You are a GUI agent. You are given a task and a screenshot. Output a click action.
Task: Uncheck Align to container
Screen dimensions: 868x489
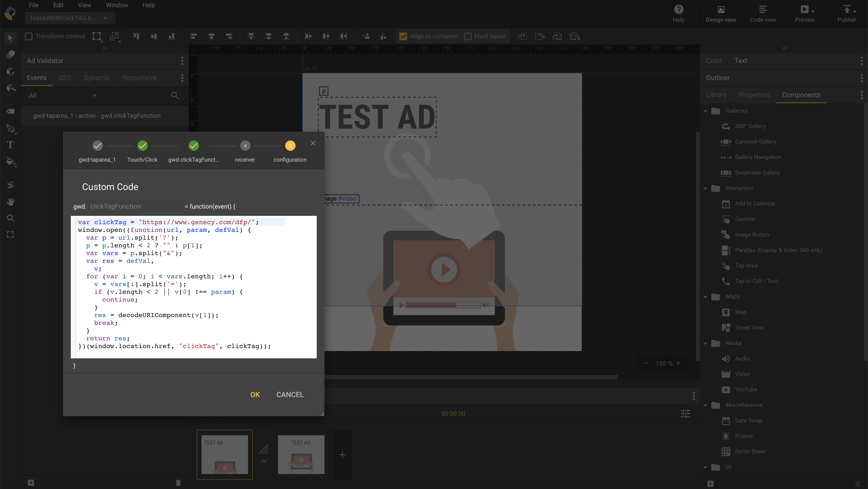pos(403,36)
